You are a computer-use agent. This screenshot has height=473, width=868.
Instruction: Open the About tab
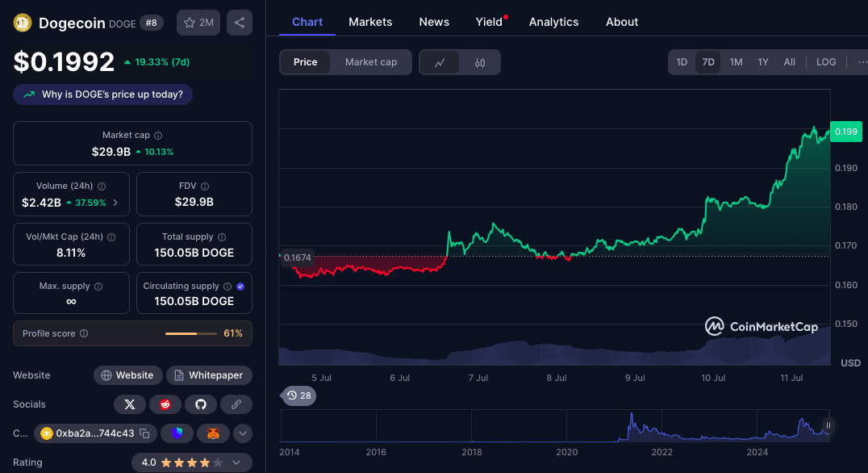pos(622,22)
